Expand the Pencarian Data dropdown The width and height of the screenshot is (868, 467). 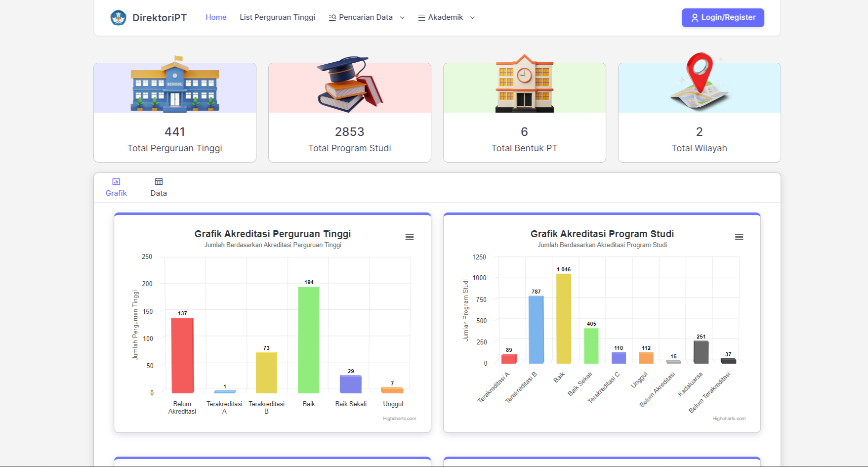coord(367,17)
